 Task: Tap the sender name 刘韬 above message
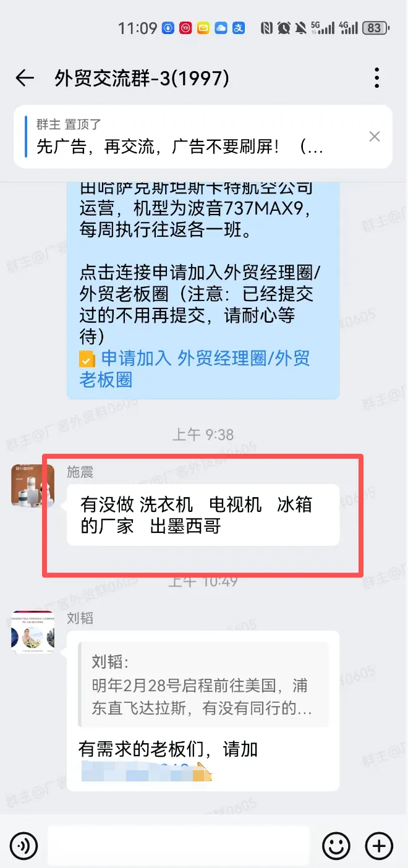tap(80, 618)
